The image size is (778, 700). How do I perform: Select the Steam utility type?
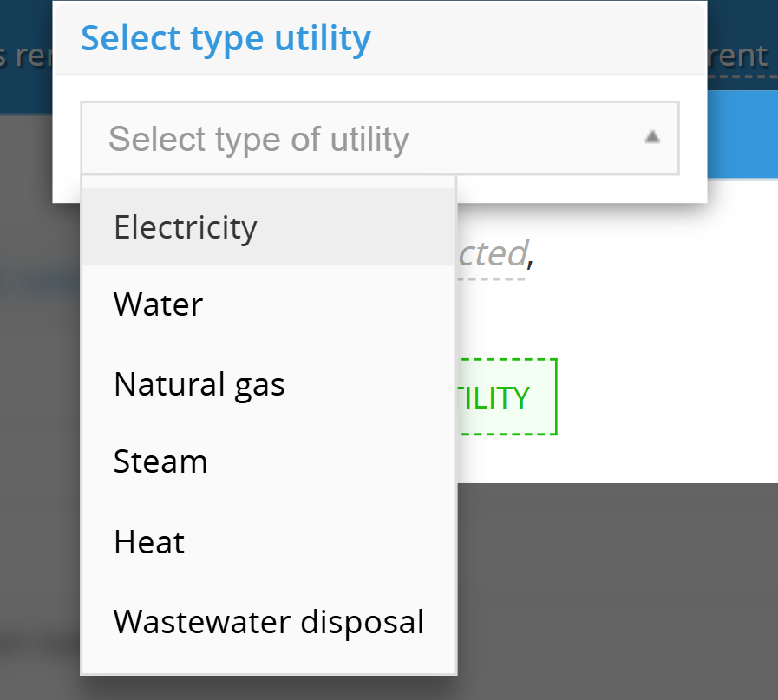click(160, 461)
